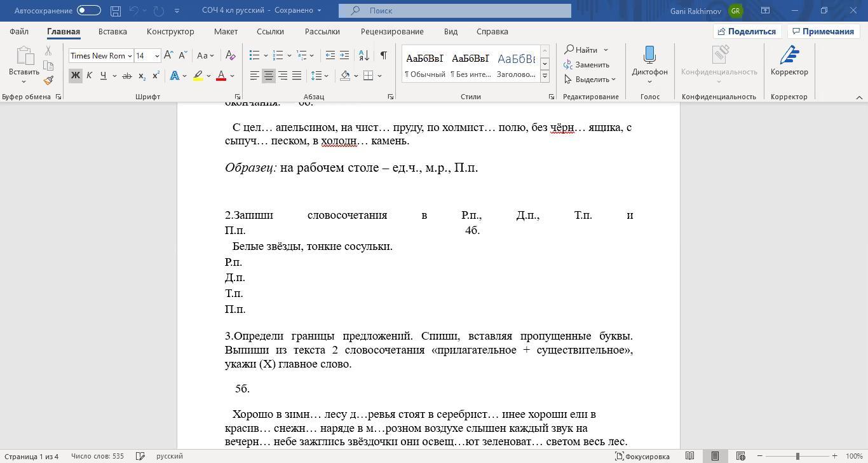868x463 pixels.
Task: Click the Dictate microphone icon
Action: point(649,56)
